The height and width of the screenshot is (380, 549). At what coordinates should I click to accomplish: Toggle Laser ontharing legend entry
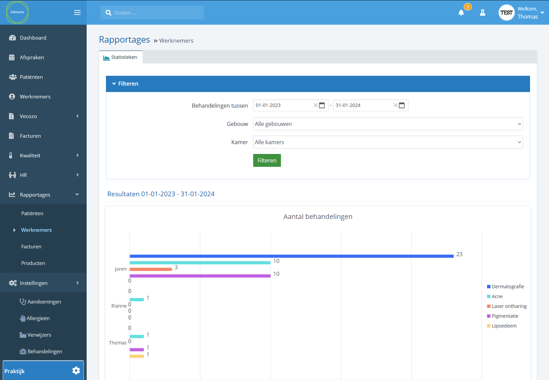pos(507,306)
